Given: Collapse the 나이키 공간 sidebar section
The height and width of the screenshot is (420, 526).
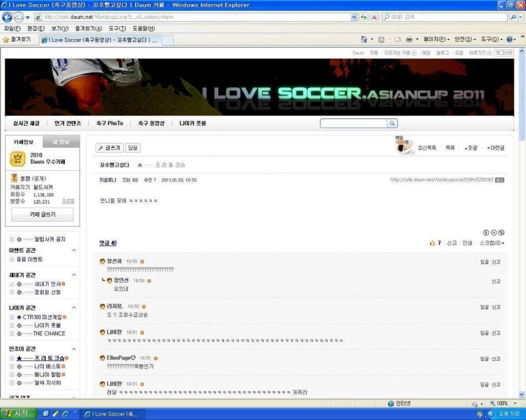Looking at the screenshot, I should tap(74, 308).
